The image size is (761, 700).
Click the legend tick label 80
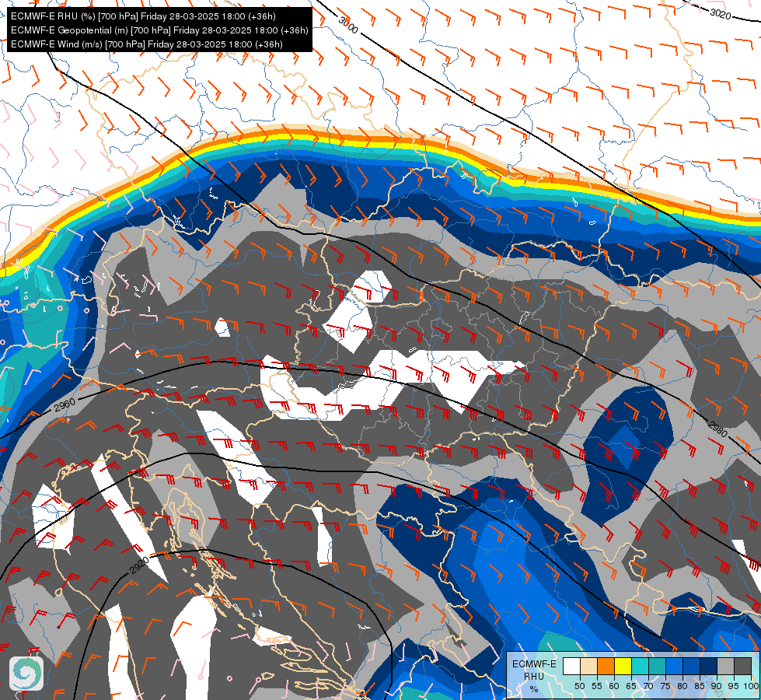point(682,686)
